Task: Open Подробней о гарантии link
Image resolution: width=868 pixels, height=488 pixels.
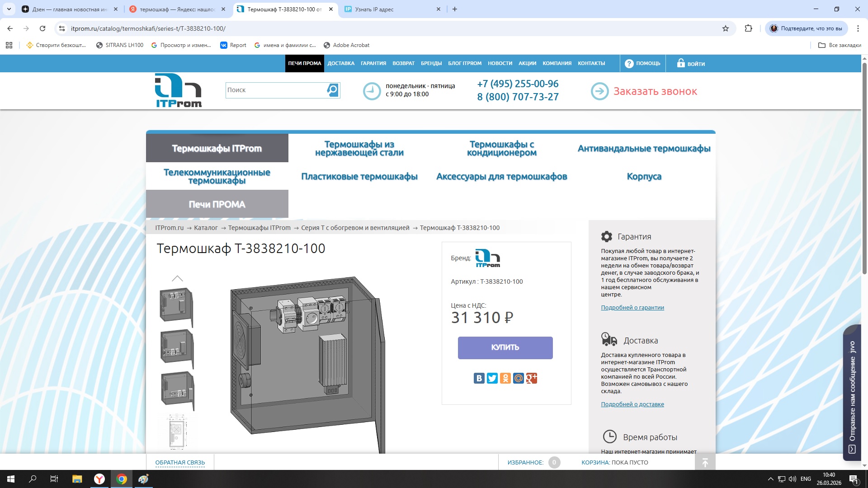Action: click(x=632, y=308)
